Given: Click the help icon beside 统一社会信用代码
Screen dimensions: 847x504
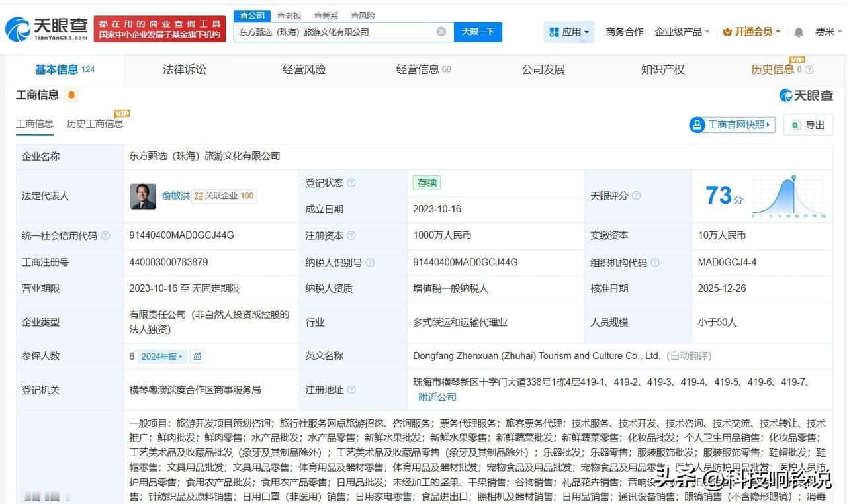Looking at the screenshot, I should click(105, 236).
